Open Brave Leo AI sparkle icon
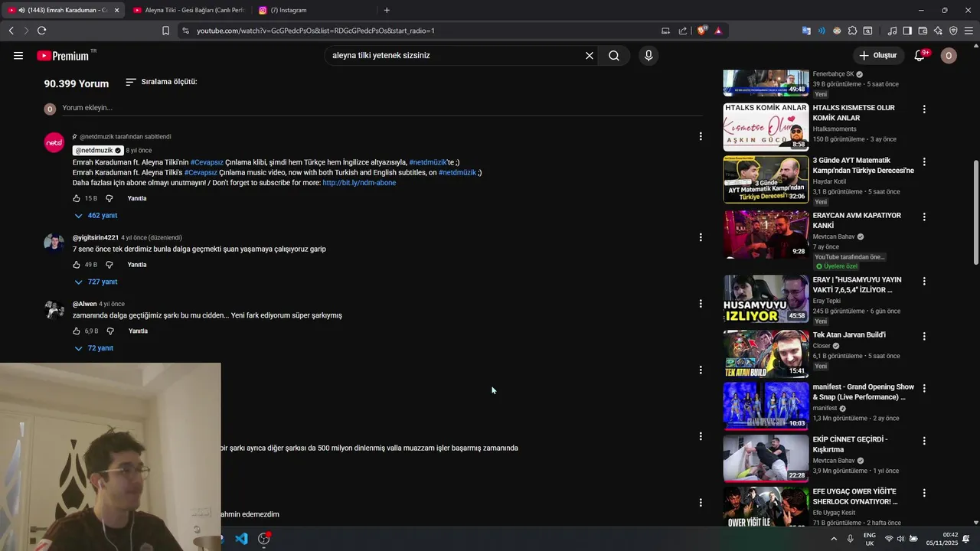980x551 pixels. pyautogui.click(x=938, y=31)
